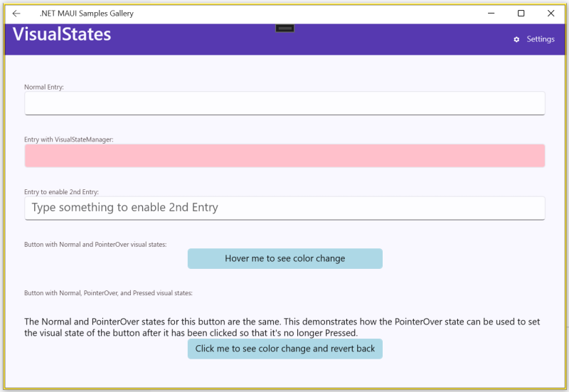Click 'Button with Normal, PointerOver, and Pressed' label
The width and height of the screenshot is (569, 392).
(108, 292)
